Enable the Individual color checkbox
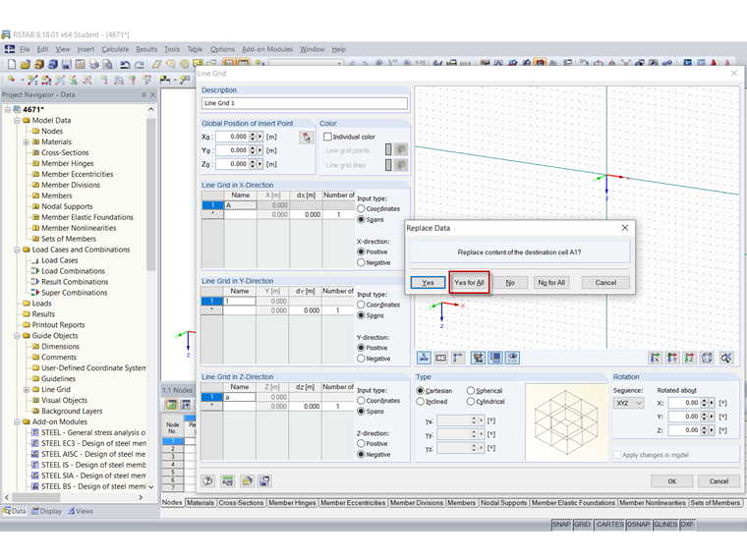The height and width of the screenshot is (560, 747). click(327, 137)
